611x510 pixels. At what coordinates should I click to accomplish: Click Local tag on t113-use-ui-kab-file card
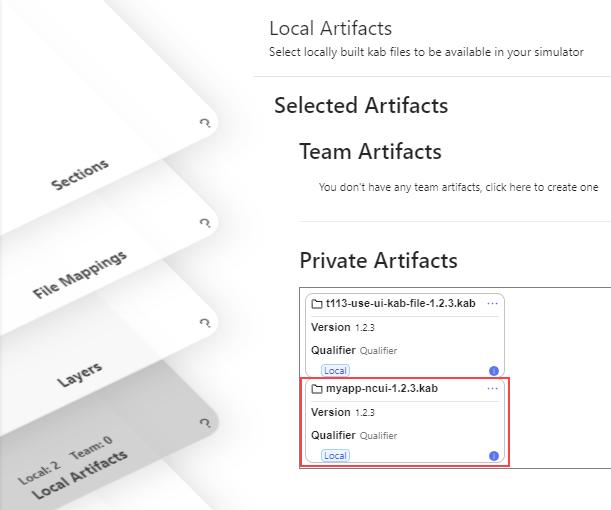pyautogui.click(x=335, y=371)
